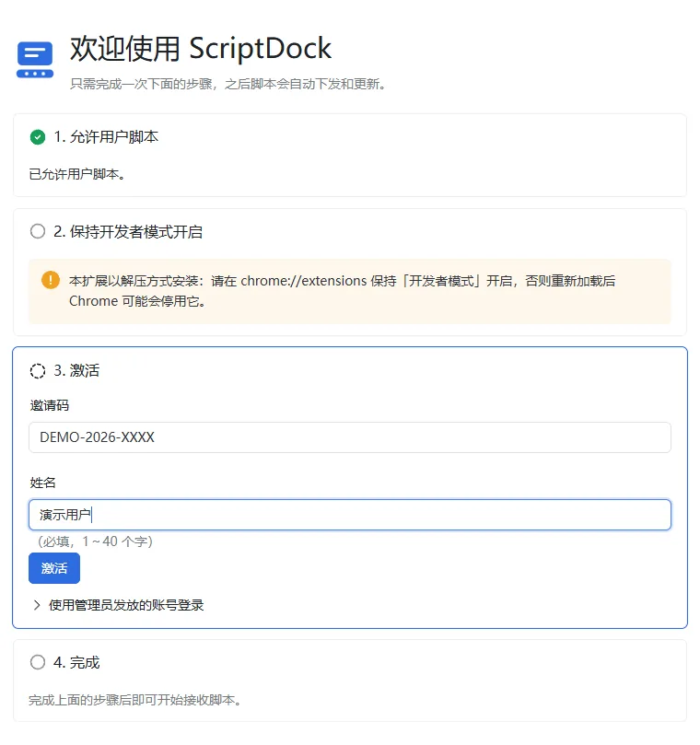Image resolution: width=700 pixels, height=745 pixels.
Task: Click the subtitle 只需完成一次下面的步骤
Action: click(x=228, y=84)
